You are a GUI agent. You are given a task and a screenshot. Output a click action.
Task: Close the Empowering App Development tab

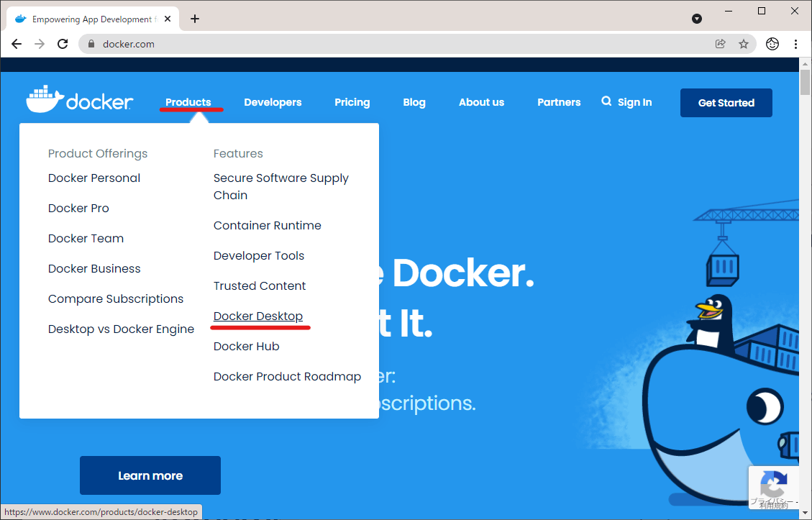168,19
